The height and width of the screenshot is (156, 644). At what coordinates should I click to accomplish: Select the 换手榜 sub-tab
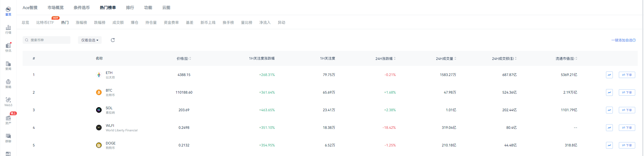point(228,22)
